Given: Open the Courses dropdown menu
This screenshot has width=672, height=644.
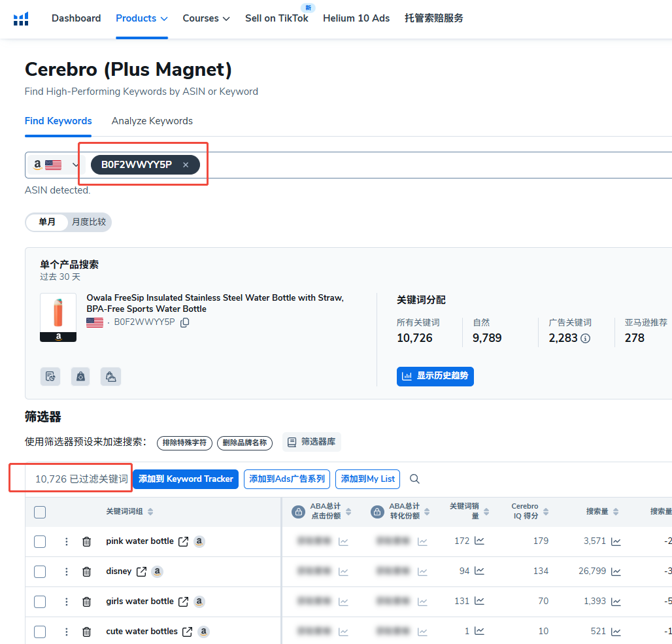Looking at the screenshot, I should (206, 18).
